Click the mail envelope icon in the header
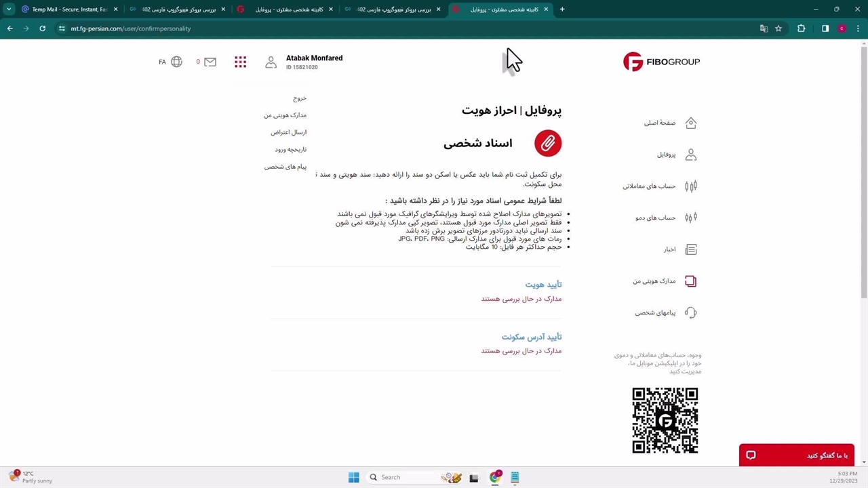 pyautogui.click(x=210, y=62)
